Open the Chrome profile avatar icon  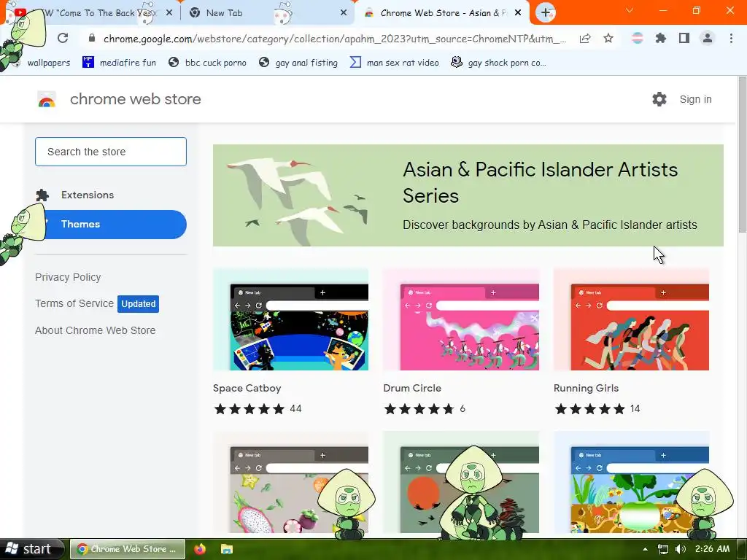point(708,38)
